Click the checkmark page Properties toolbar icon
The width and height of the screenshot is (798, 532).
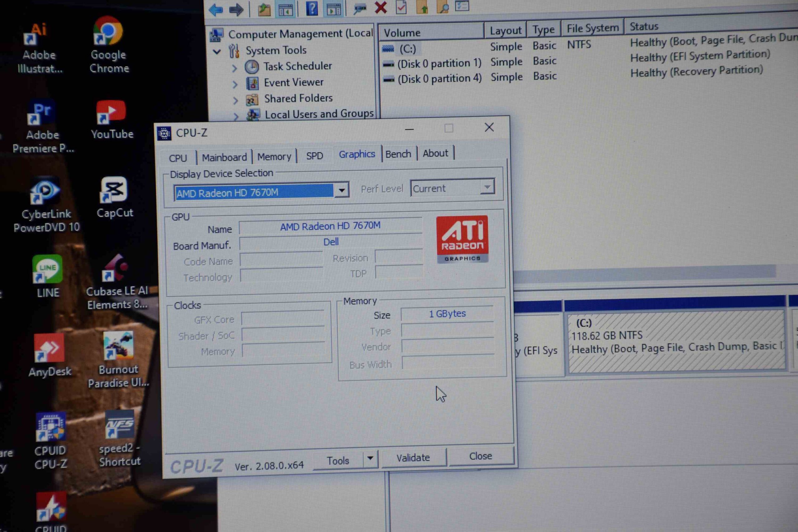click(x=401, y=7)
